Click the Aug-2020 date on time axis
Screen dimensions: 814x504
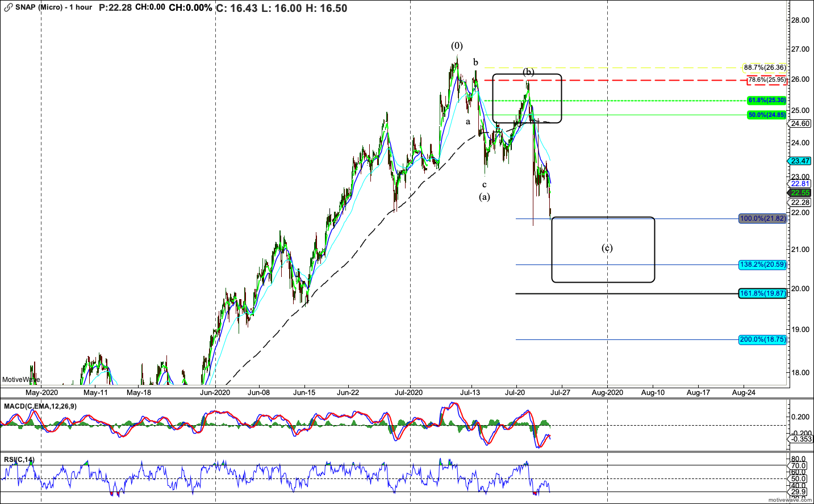(x=607, y=392)
